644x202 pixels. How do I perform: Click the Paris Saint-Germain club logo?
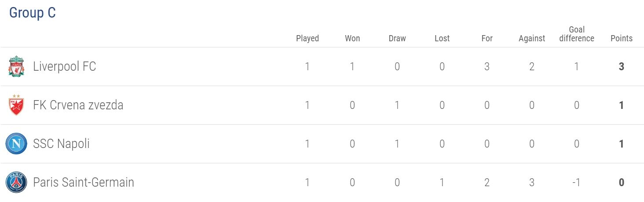click(x=16, y=182)
